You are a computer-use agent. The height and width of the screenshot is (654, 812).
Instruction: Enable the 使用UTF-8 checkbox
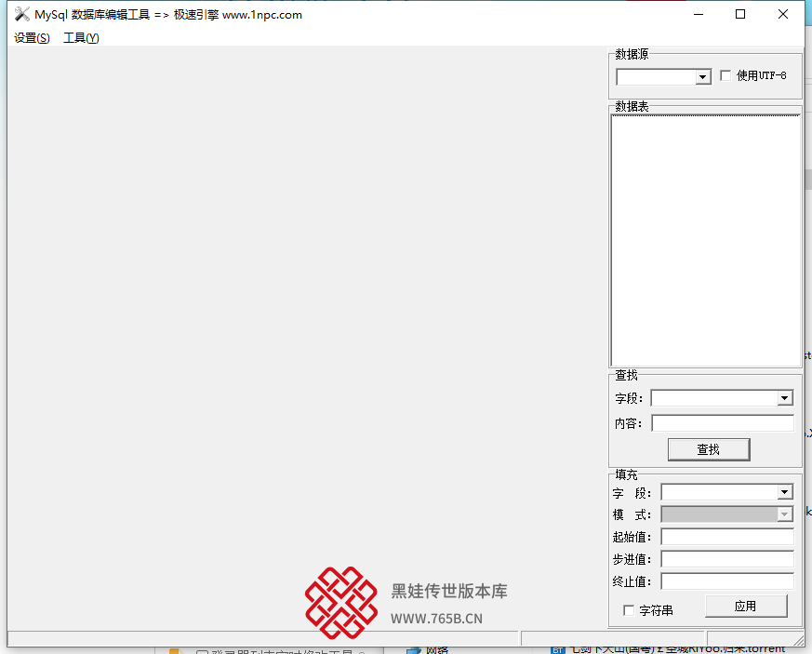[725, 75]
